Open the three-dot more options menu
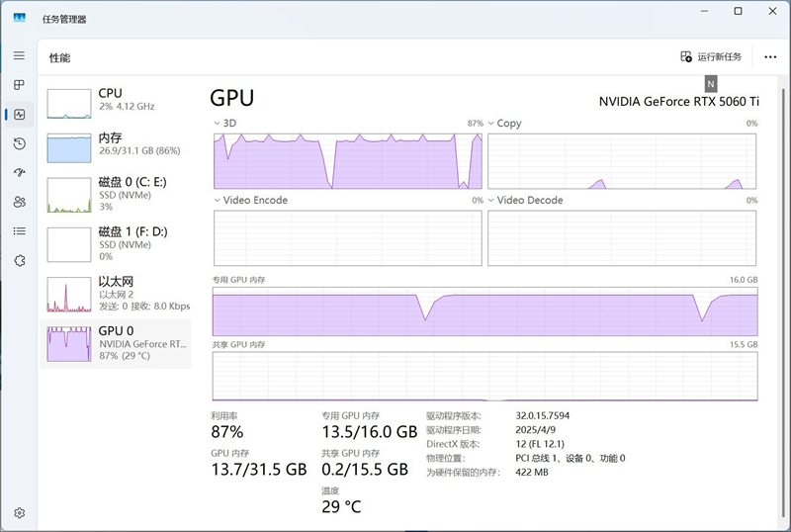The height and width of the screenshot is (532, 791). (x=770, y=57)
